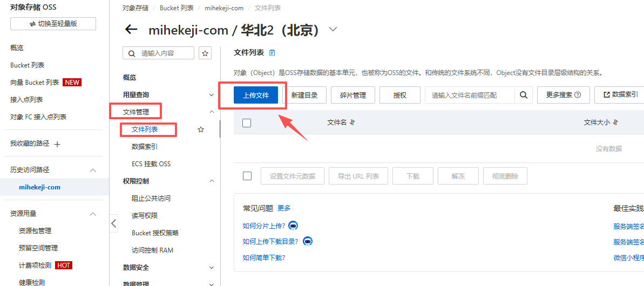The width and height of the screenshot is (644, 286).
Task: Open 阻止公共访问 menu item
Action: [x=151, y=198]
